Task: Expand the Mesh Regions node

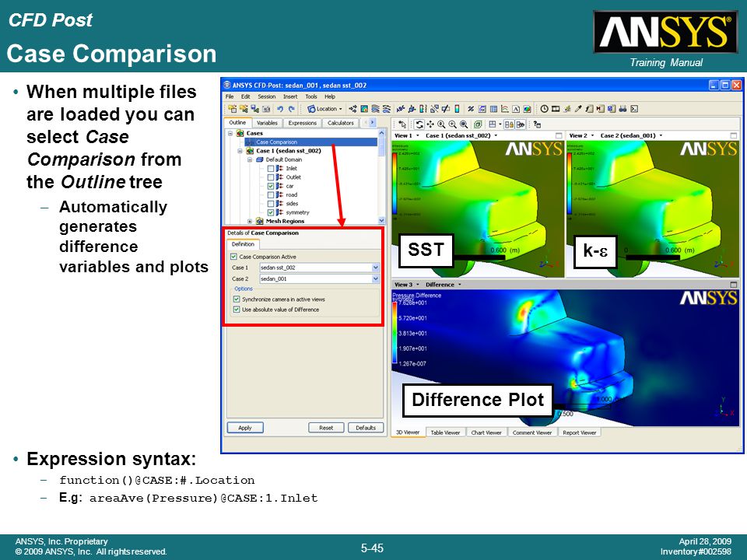Action: point(250,222)
